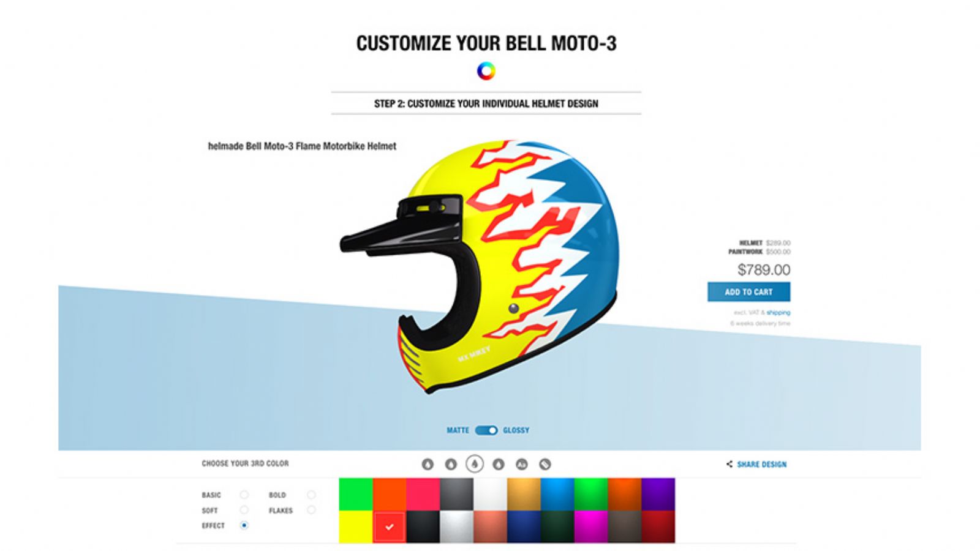The width and height of the screenshot is (980, 551).
Task: Click the Share Design link
Action: [762, 465]
